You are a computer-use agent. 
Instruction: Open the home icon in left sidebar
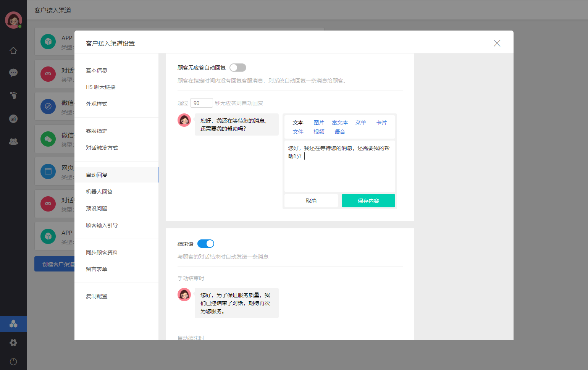pos(13,50)
